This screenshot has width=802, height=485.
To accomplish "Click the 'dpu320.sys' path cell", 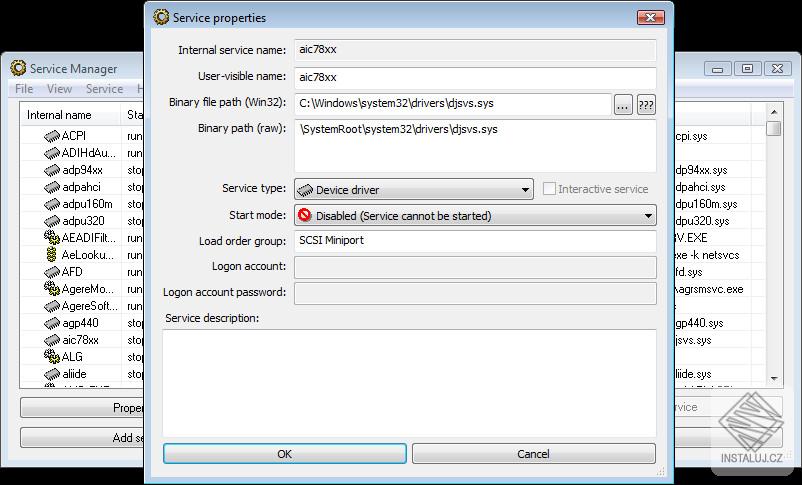I will 702,222.
